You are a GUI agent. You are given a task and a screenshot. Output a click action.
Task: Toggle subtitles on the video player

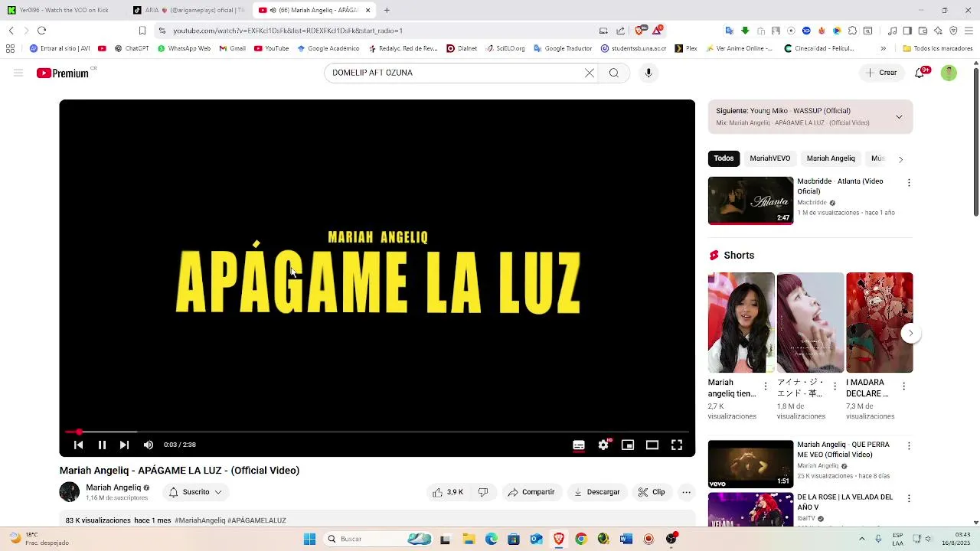pos(579,445)
